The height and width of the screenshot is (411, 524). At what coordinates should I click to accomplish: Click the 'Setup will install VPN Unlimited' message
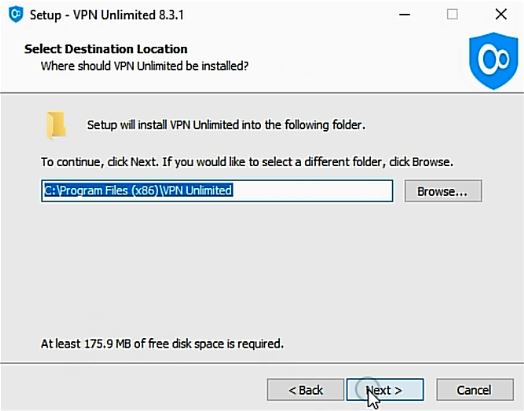click(226, 125)
